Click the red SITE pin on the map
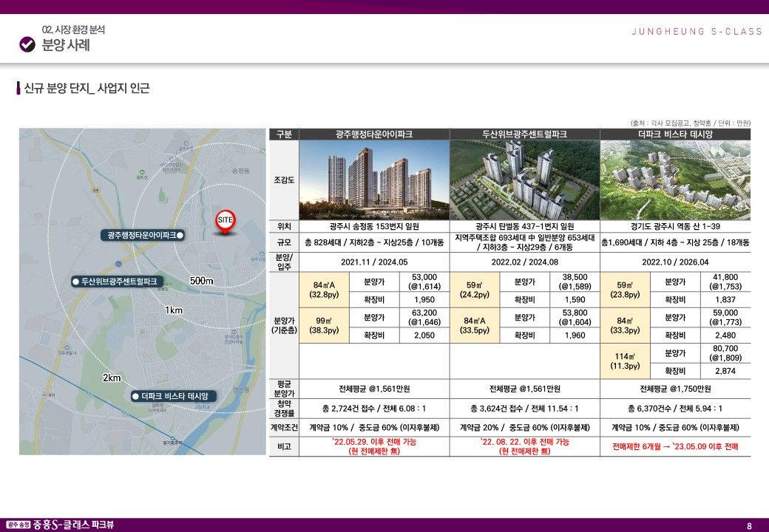Viewport: 769px width, 532px height. (226, 221)
